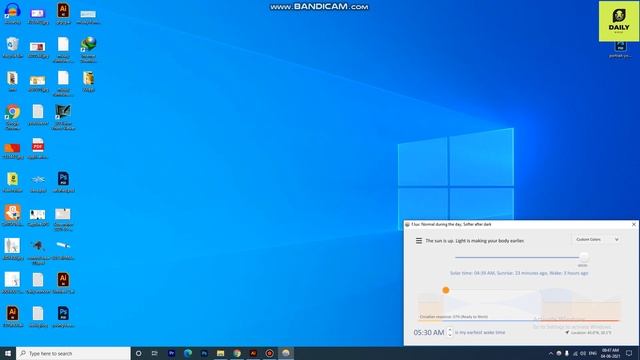The image size is (640, 360).
Task: Open Task View from the taskbar
Action: click(155, 353)
